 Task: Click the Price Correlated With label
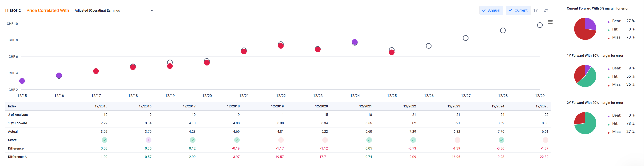48,10
